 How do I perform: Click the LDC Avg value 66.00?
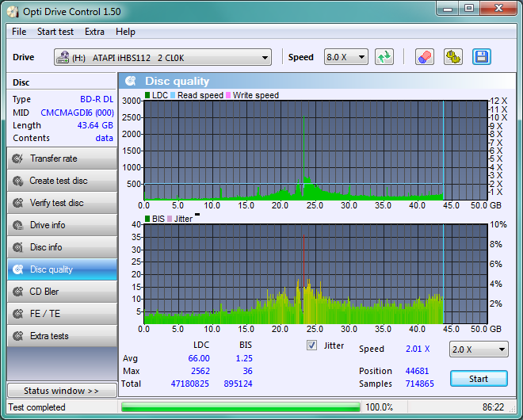tap(199, 358)
